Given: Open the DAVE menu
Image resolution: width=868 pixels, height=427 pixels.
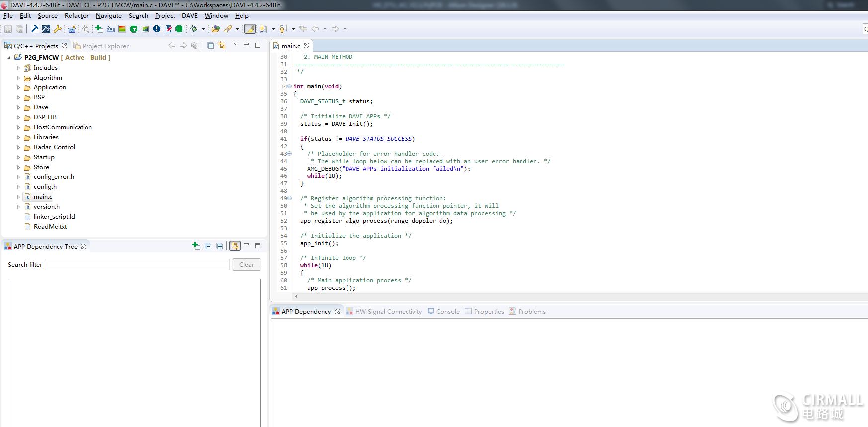Looking at the screenshot, I should (189, 16).
